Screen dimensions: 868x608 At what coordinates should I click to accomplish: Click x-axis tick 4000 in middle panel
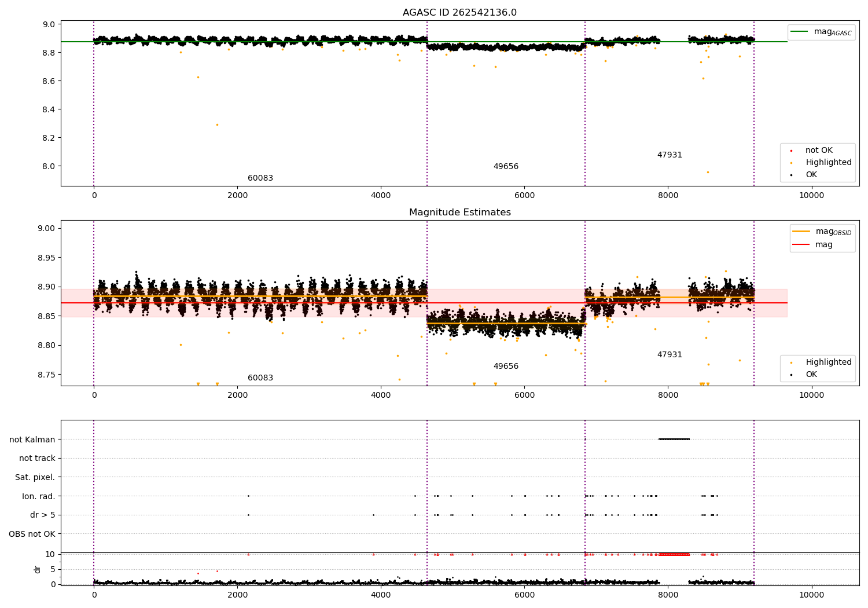[381, 396]
